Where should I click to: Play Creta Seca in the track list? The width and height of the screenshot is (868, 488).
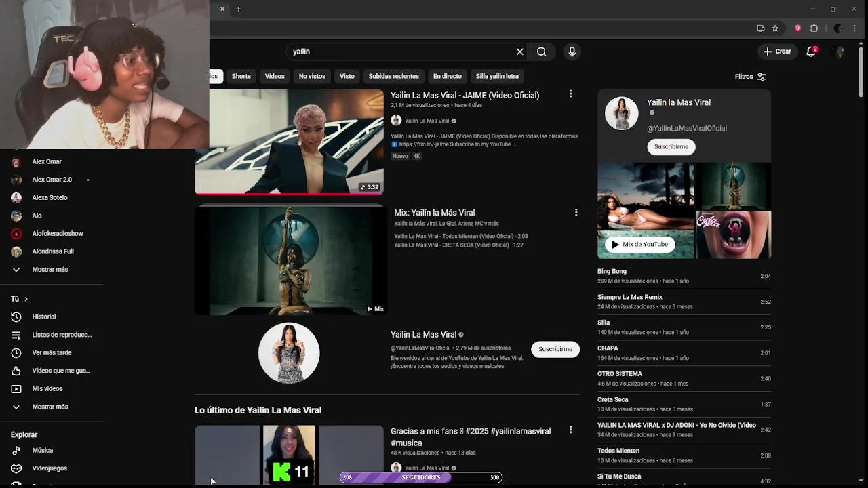coord(684,404)
